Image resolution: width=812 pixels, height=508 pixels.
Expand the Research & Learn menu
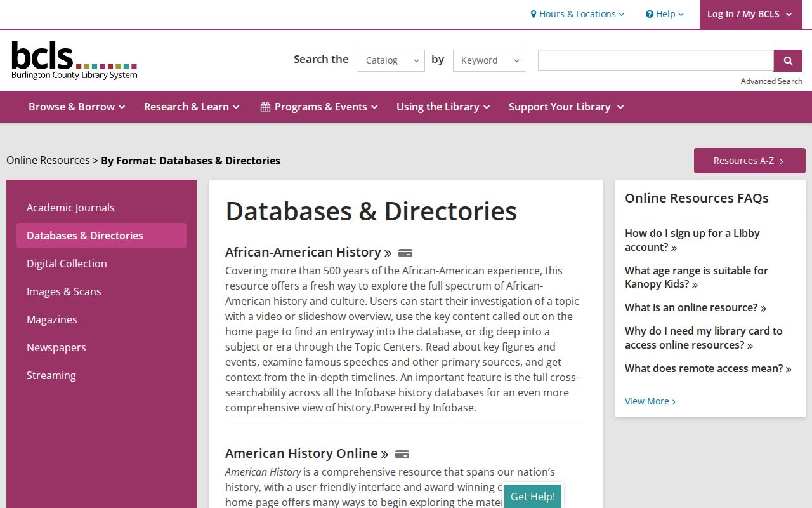pyautogui.click(x=192, y=107)
